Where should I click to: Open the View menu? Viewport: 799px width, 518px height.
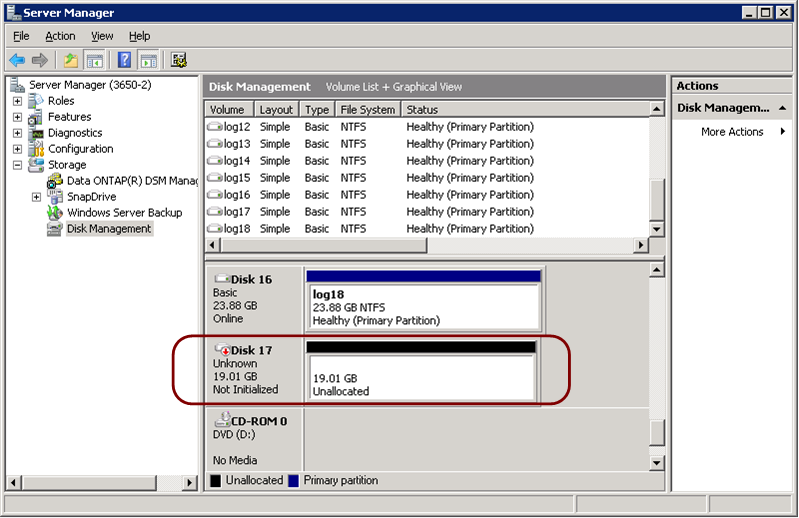point(102,36)
